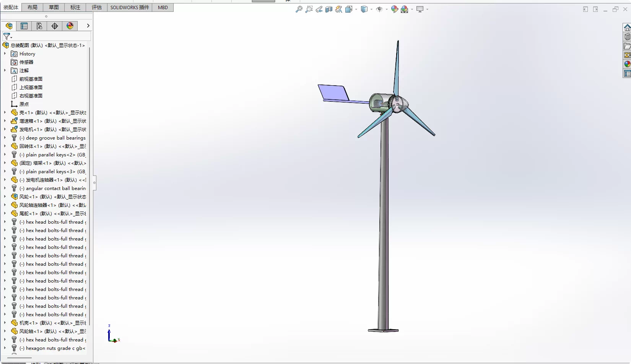Switch to the 草图 ribbon tab

[x=54, y=7]
